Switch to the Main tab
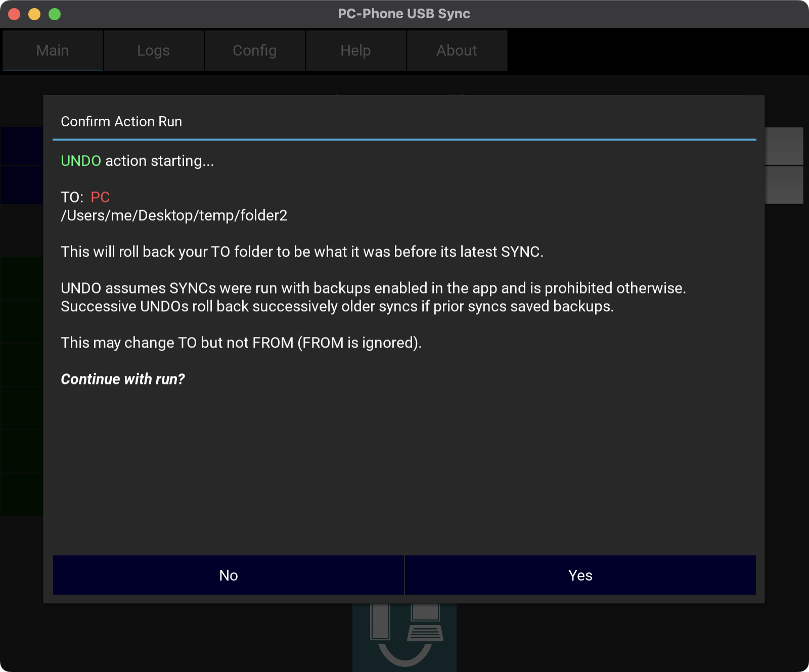Screen dimensions: 809x672 click(x=53, y=51)
